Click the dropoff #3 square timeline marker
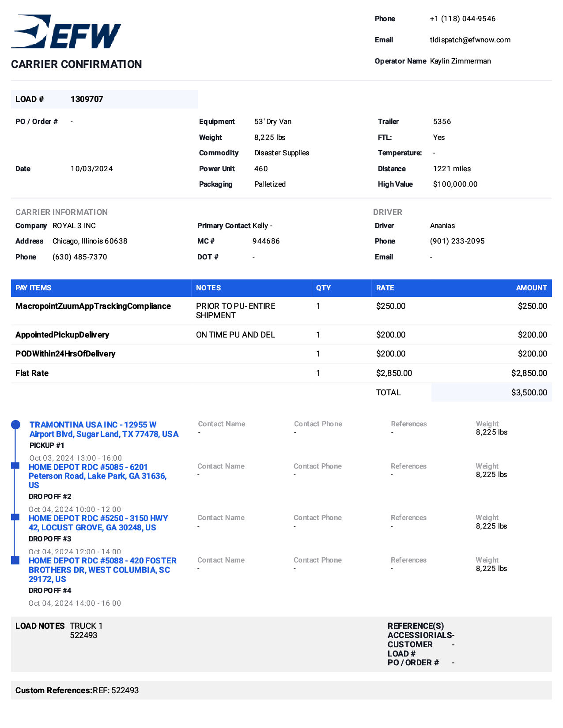Image resolution: width=563 pixels, height=728 pixels. (15, 517)
